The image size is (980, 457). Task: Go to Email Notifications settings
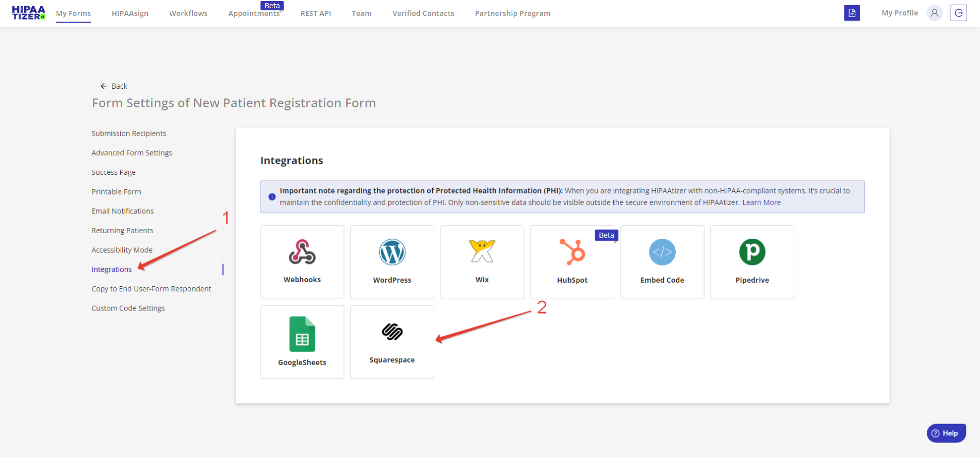coord(123,211)
